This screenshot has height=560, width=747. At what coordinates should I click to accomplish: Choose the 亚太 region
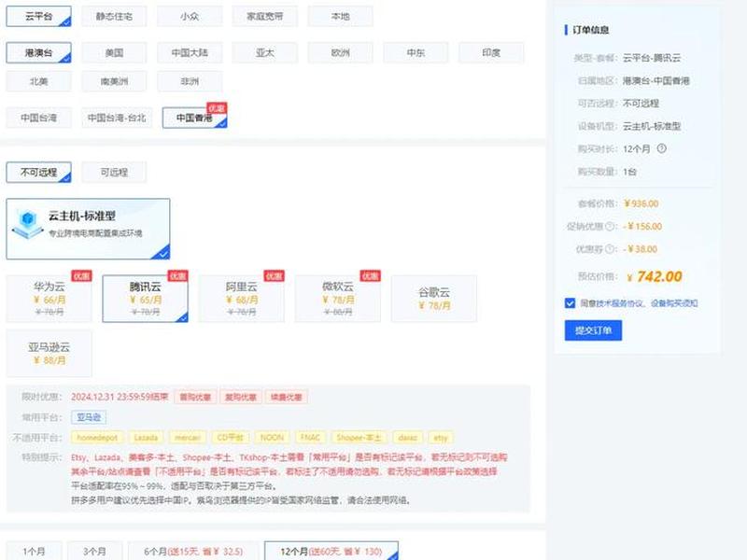pyautogui.click(x=265, y=52)
